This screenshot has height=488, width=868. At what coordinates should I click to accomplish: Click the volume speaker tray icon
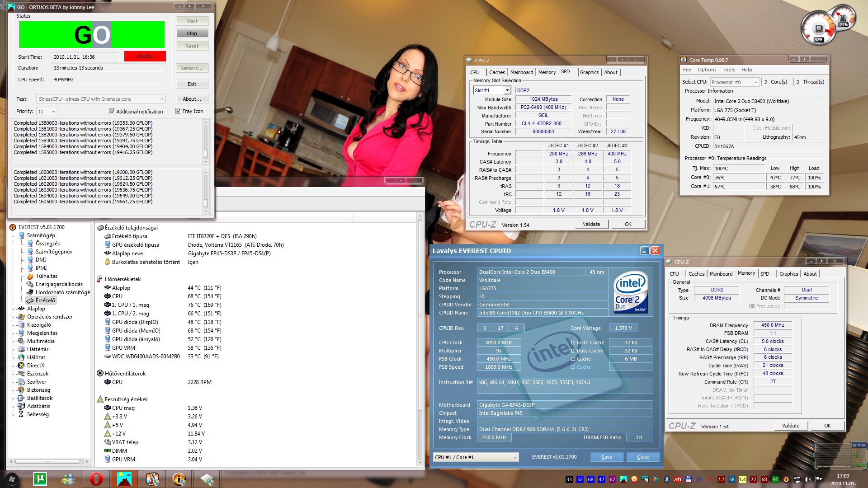pos(807,479)
